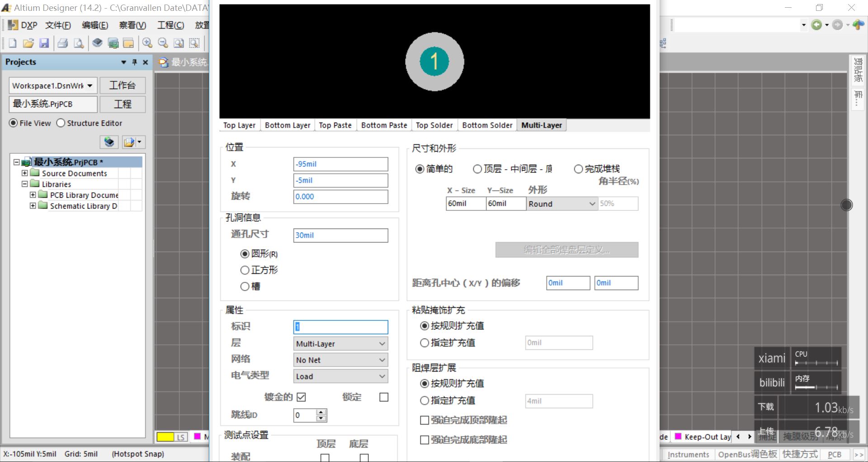
Task: Toggle the 锁定 locked checkbox
Action: coord(384,397)
